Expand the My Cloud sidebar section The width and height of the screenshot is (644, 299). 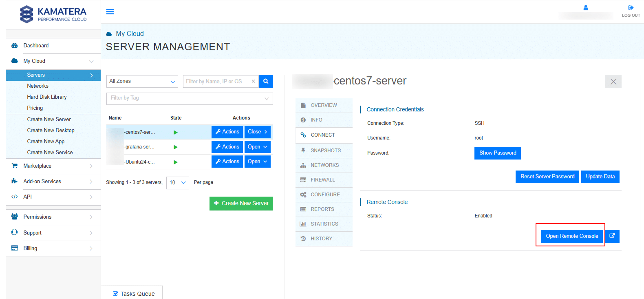click(91, 61)
